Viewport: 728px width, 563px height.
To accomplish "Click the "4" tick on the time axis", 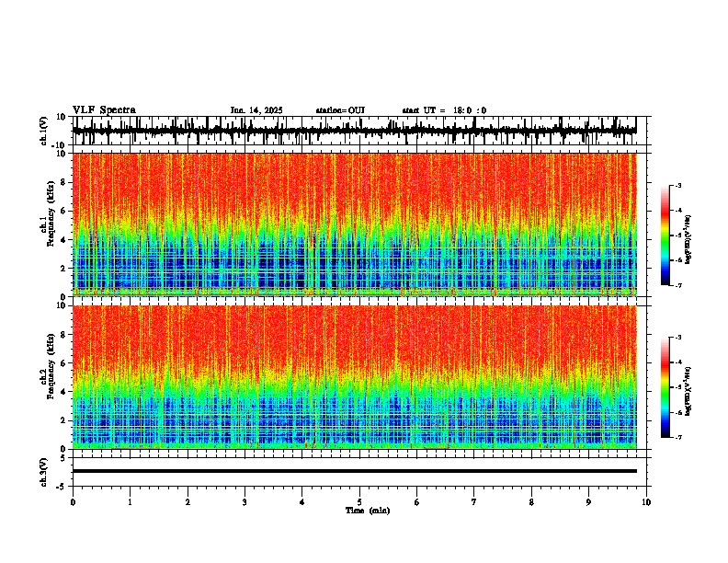I will click(x=302, y=502).
